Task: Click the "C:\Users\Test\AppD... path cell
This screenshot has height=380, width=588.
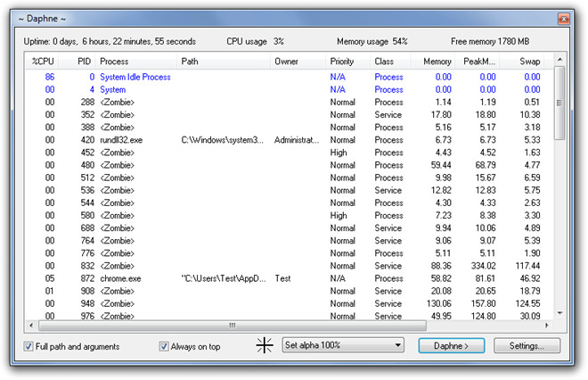Action: pyautogui.click(x=224, y=278)
